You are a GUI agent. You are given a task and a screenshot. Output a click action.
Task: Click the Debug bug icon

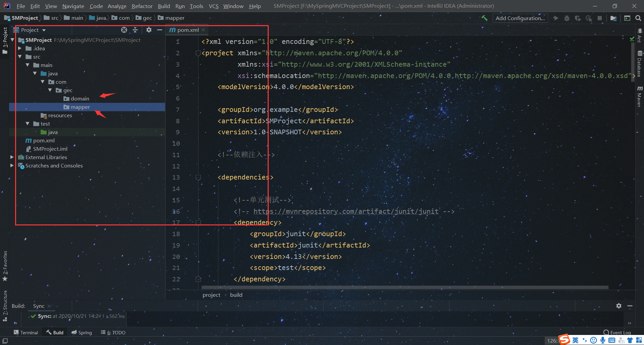[x=567, y=18]
